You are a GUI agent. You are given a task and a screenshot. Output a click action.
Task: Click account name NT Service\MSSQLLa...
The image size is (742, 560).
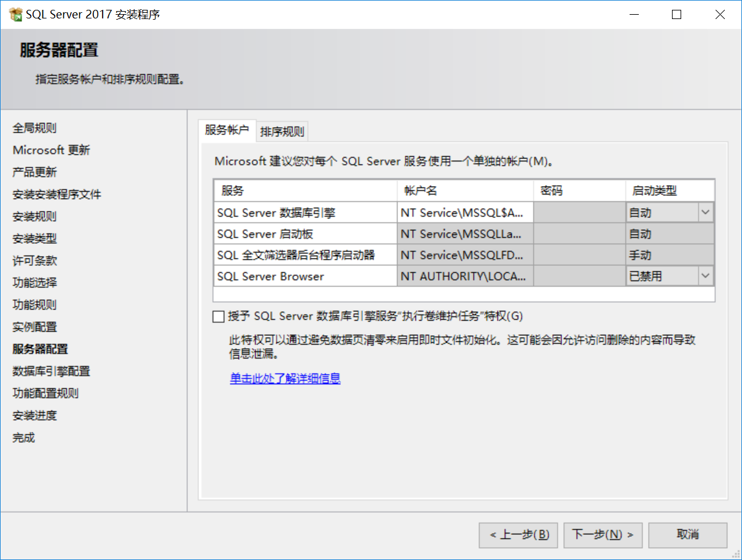(466, 234)
